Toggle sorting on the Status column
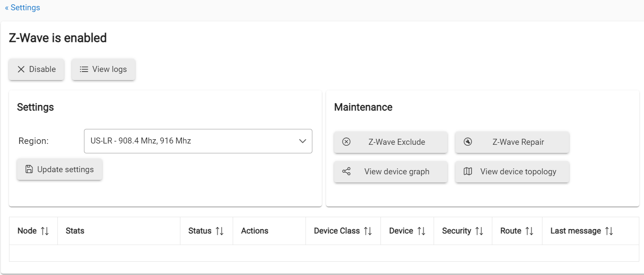This screenshot has width=644, height=275. pyautogui.click(x=219, y=230)
